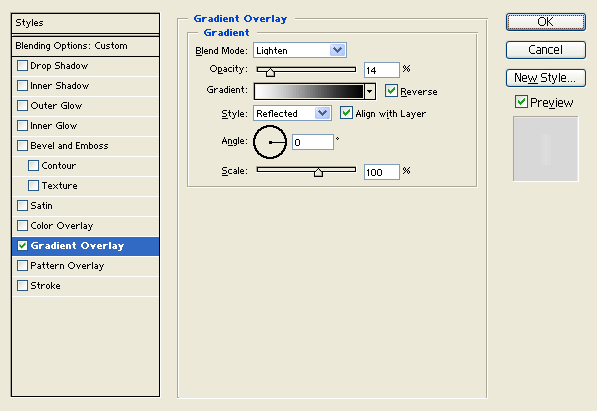Check the Contour checkbox
The image size is (597, 411).
coord(34,166)
